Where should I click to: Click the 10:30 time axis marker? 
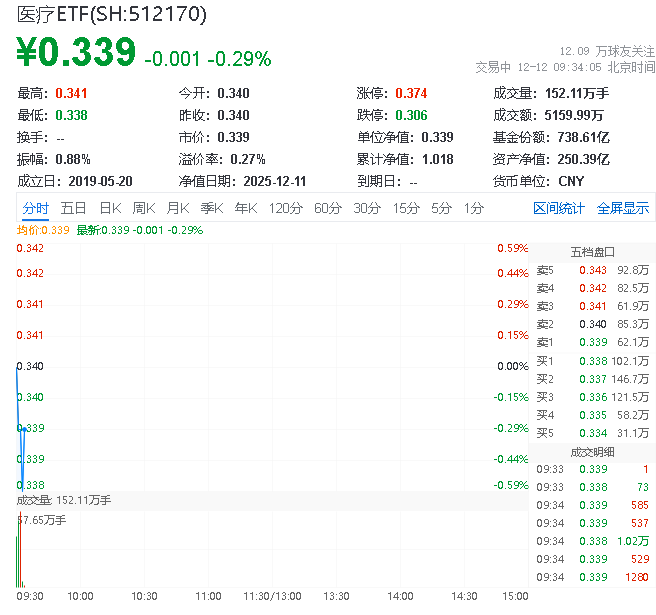pyautogui.click(x=145, y=595)
